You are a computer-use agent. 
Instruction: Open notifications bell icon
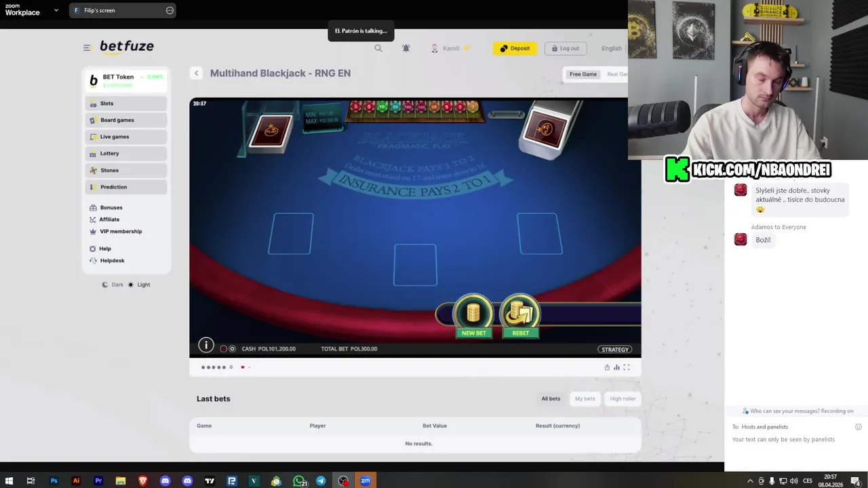coord(406,48)
